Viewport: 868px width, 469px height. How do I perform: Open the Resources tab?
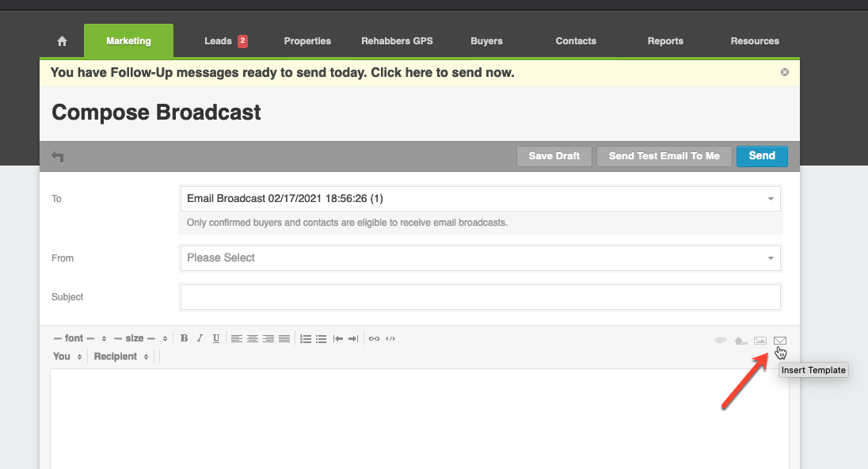(x=755, y=41)
